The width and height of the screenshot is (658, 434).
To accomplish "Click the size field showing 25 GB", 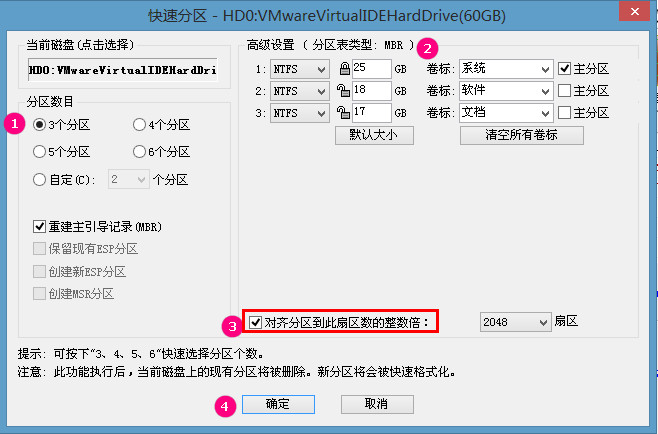I will click(372, 69).
